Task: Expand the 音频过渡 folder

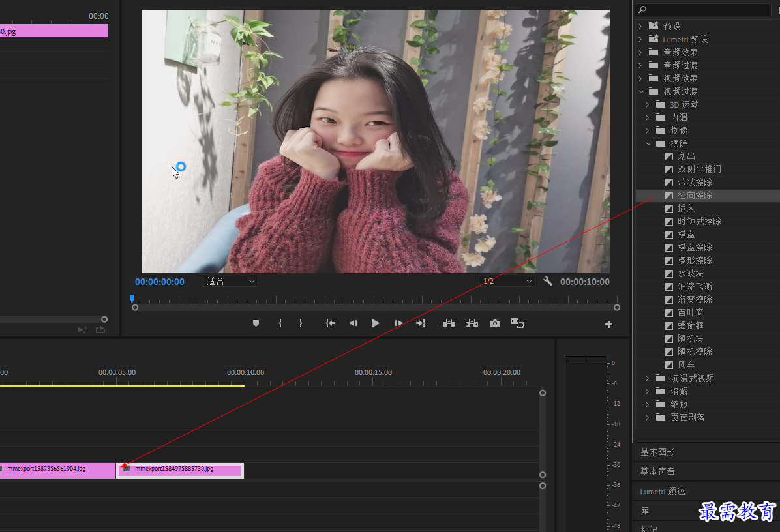Action: coord(640,65)
